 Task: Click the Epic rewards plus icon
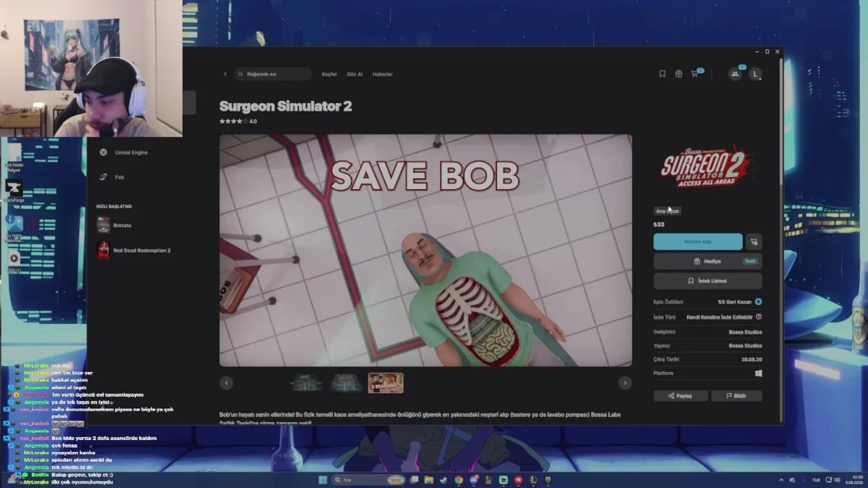point(758,302)
